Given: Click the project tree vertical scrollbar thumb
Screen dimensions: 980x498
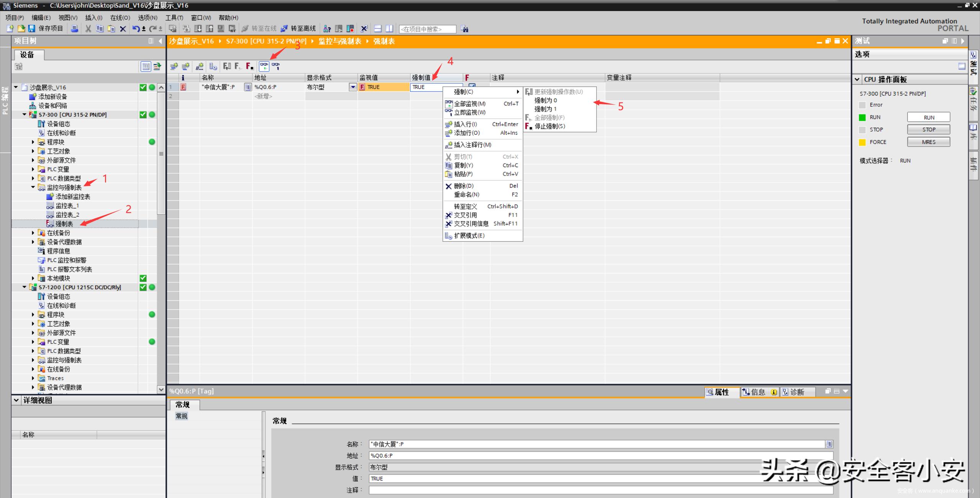Looking at the screenshot, I should (x=161, y=153).
